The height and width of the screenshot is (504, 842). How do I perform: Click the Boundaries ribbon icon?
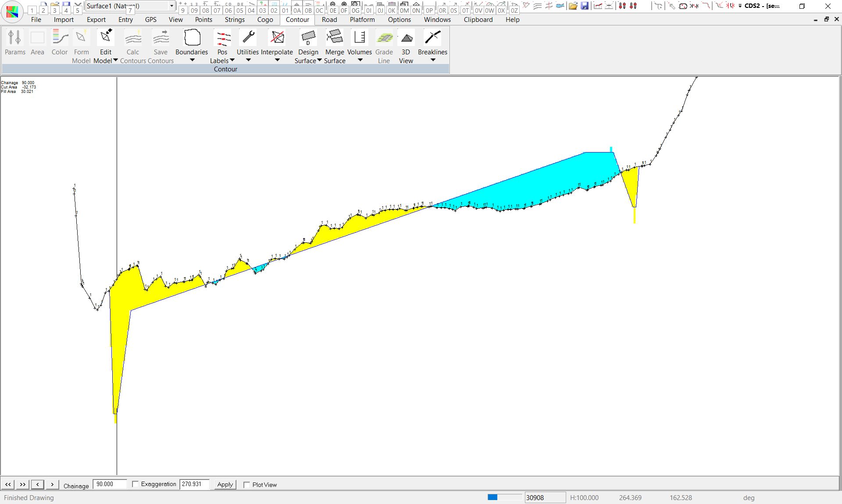tap(192, 38)
